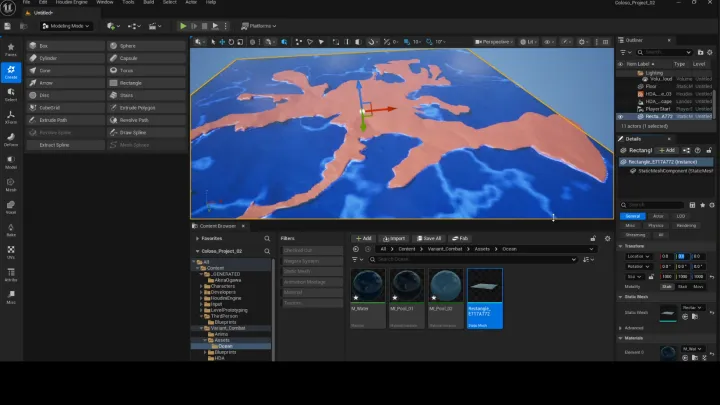
Task: Open the Build menu
Action: 148,2
